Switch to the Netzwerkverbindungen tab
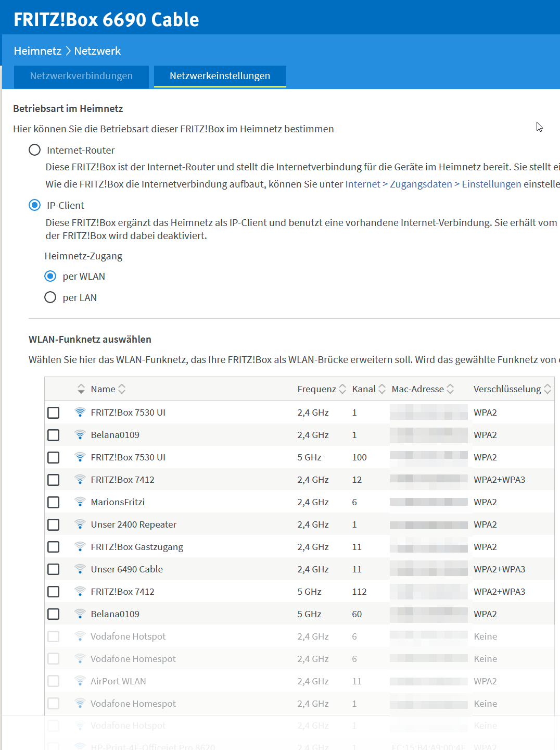Viewport: 560px width, 750px height. pyautogui.click(x=81, y=76)
